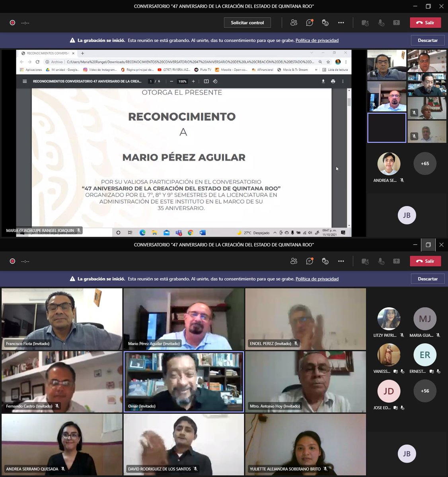
Task: Click print icon in shared PDF
Action: 333,81
